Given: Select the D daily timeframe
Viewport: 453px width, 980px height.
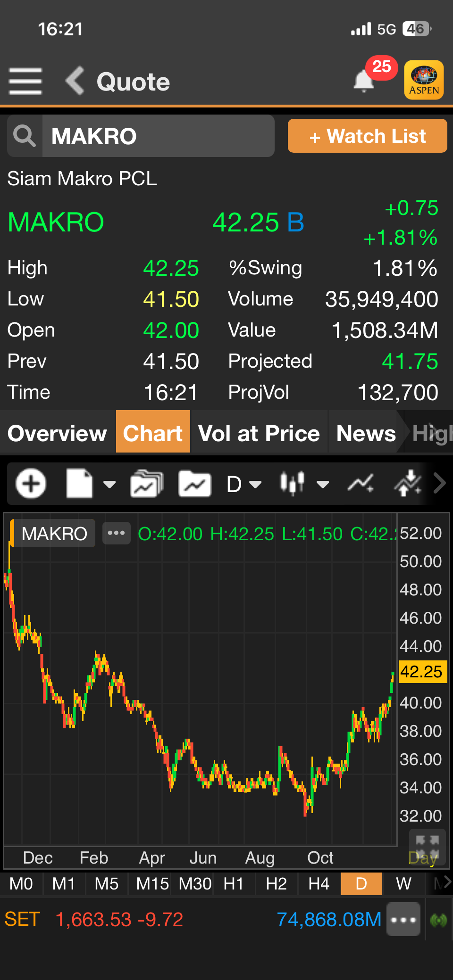Looking at the screenshot, I should (x=361, y=883).
